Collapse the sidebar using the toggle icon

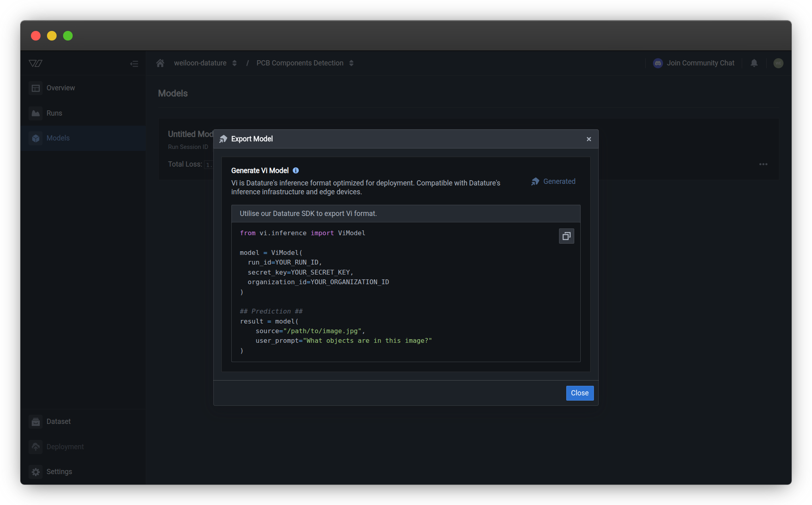(x=134, y=63)
